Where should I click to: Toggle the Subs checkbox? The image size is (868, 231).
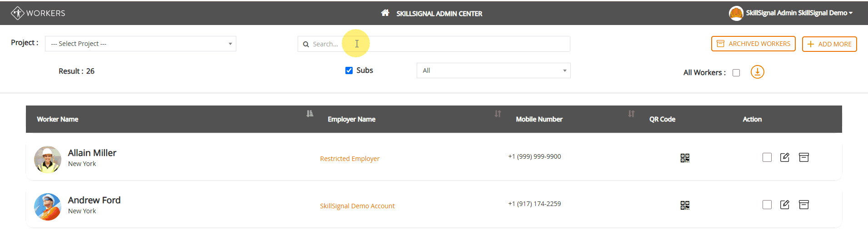[349, 70]
